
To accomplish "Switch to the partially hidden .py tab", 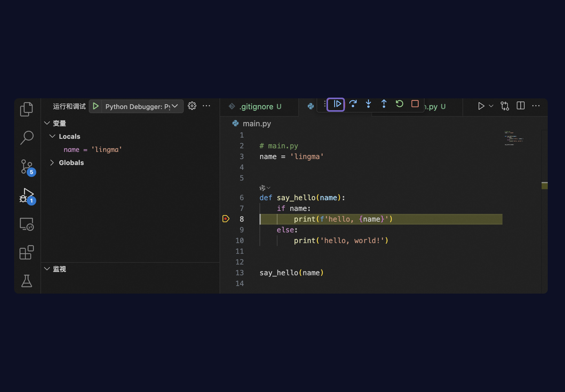I will (436, 106).
